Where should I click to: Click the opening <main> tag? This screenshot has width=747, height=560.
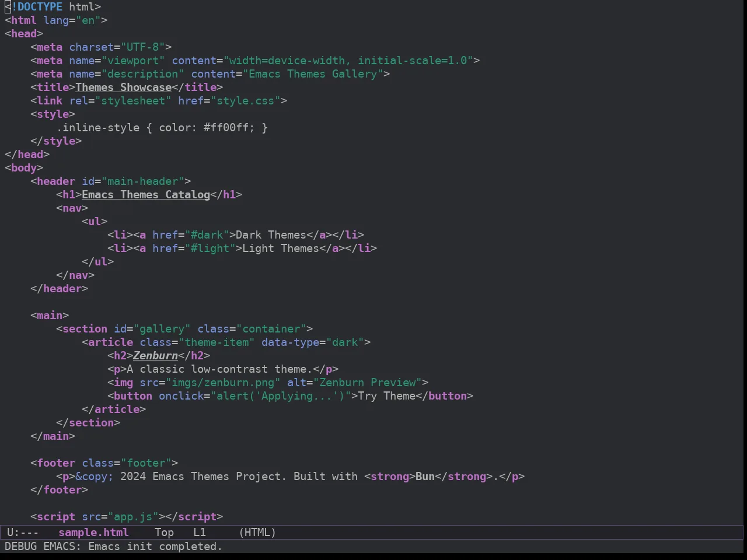(x=50, y=316)
